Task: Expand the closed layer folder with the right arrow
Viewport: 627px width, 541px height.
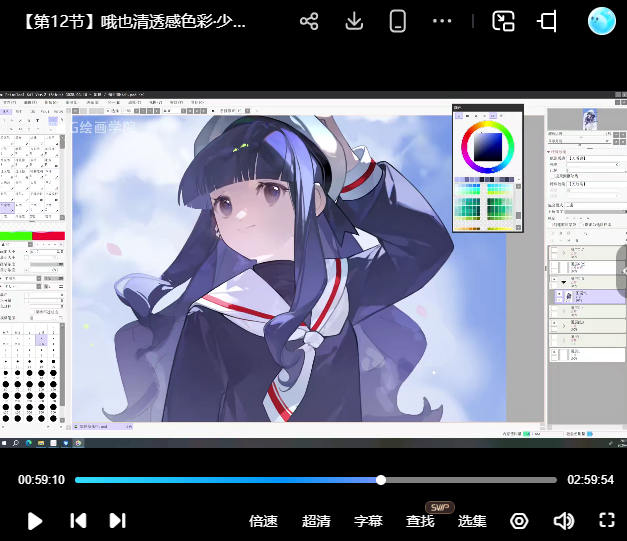Action: click(564, 326)
